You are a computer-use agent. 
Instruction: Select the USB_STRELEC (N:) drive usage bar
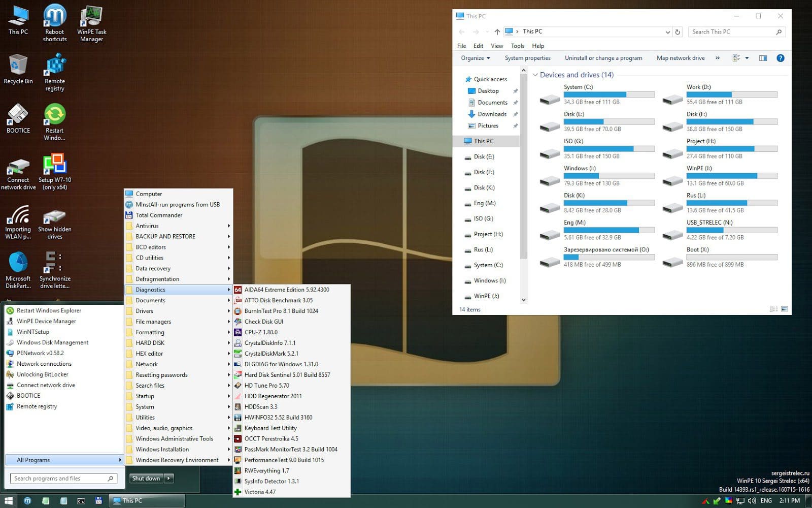732,230
